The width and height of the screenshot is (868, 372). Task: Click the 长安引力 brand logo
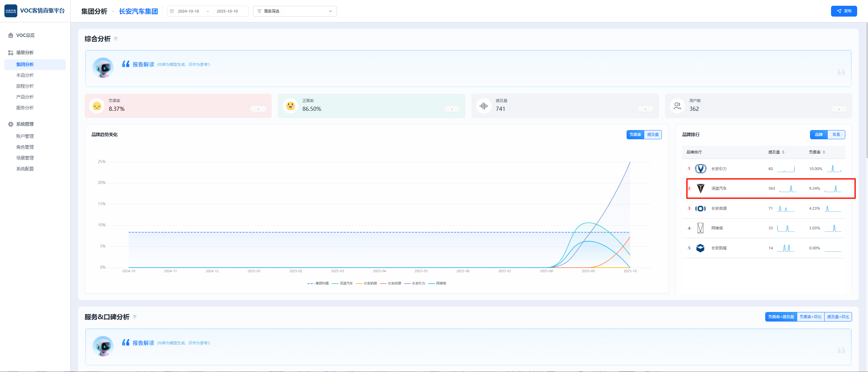[x=701, y=169]
